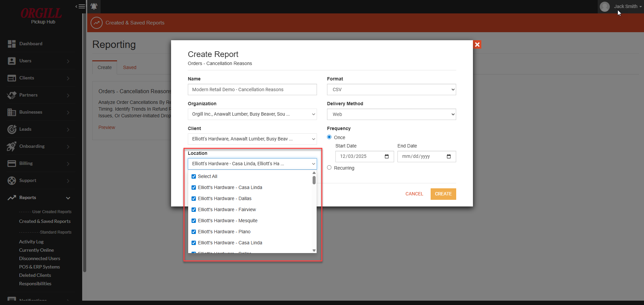Viewport: 644px width, 305px height.
Task: Uncheck second Elliott's Hardware - Casa Linda
Action: tap(194, 243)
